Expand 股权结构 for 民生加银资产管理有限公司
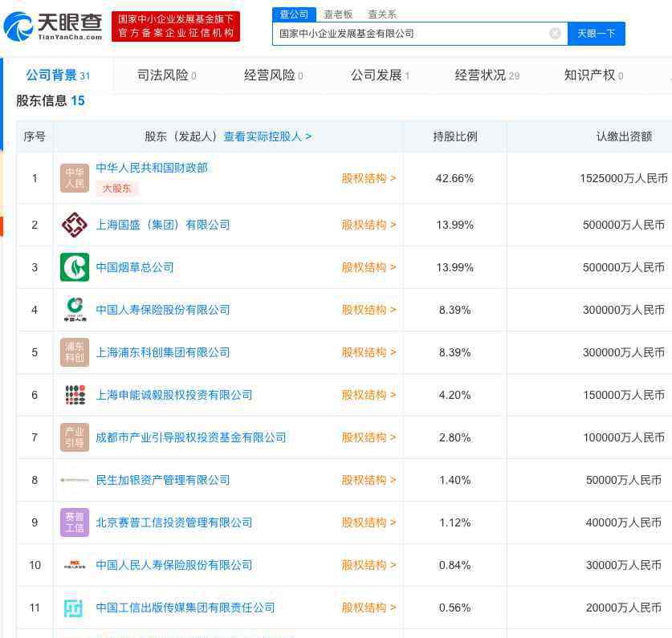 [x=369, y=480]
